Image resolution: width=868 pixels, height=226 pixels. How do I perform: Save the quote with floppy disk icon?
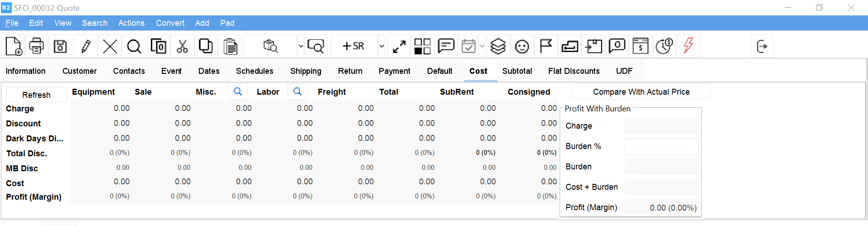point(60,46)
